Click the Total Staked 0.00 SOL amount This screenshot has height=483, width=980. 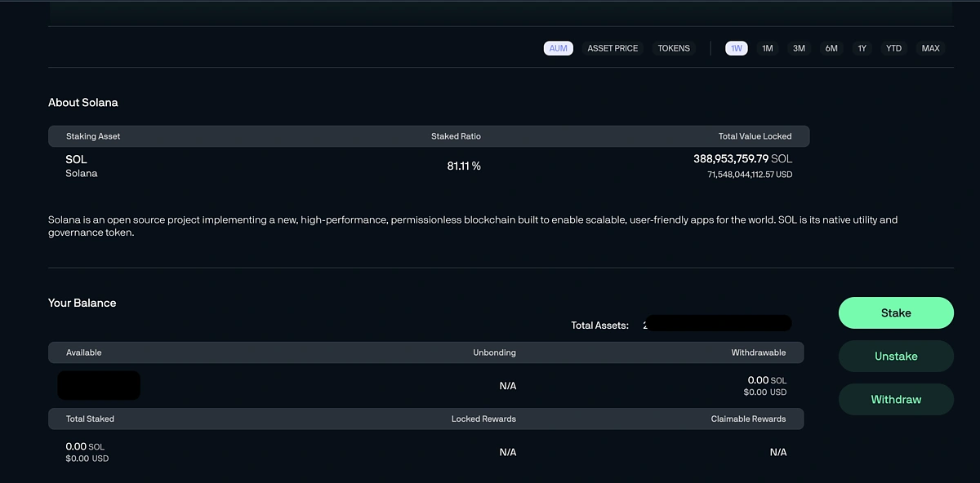tap(85, 446)
